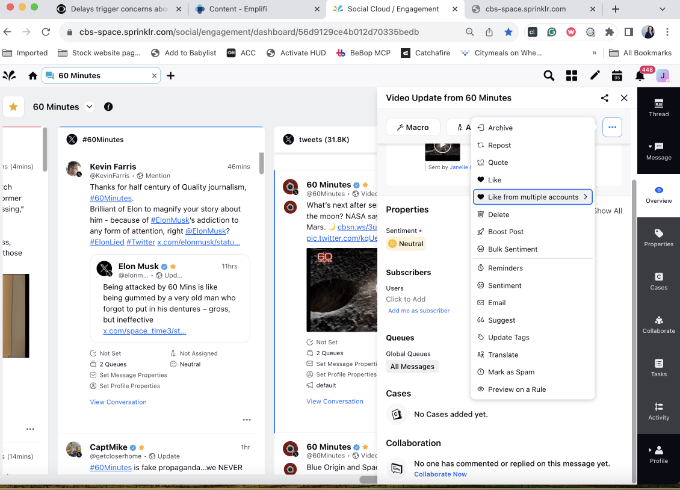Choose Suggest from the menu
The height and width of the screenshot is (490, 680).
(533, 320)
